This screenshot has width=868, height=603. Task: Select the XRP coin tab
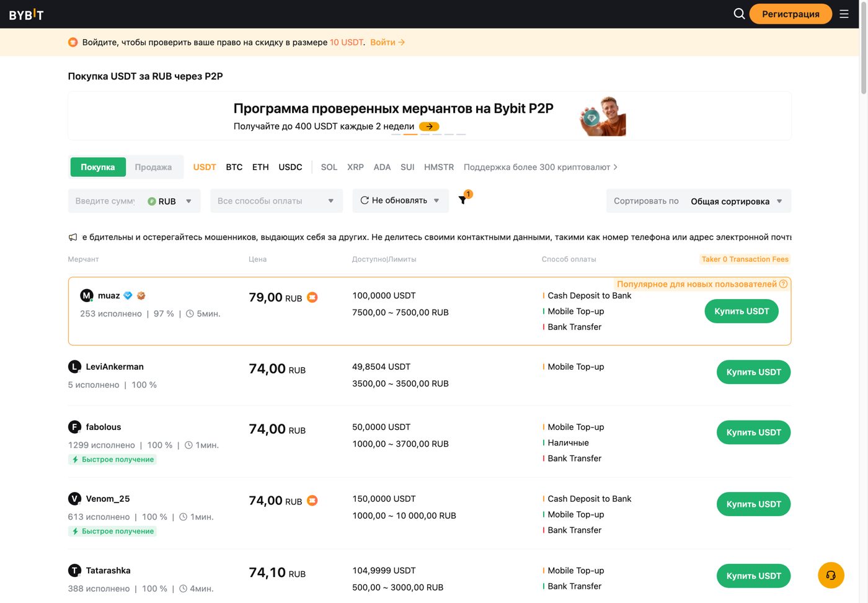[x=355, y=167]
